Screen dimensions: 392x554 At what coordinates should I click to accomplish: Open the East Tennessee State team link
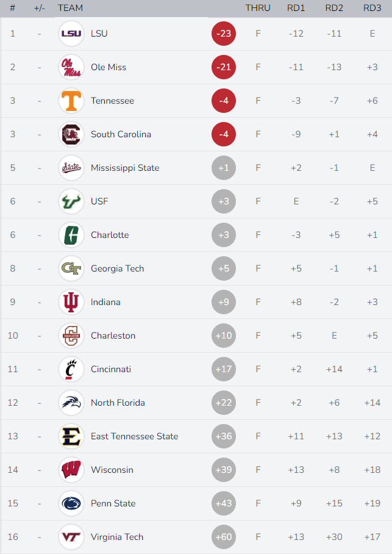[x=135, y=436]
